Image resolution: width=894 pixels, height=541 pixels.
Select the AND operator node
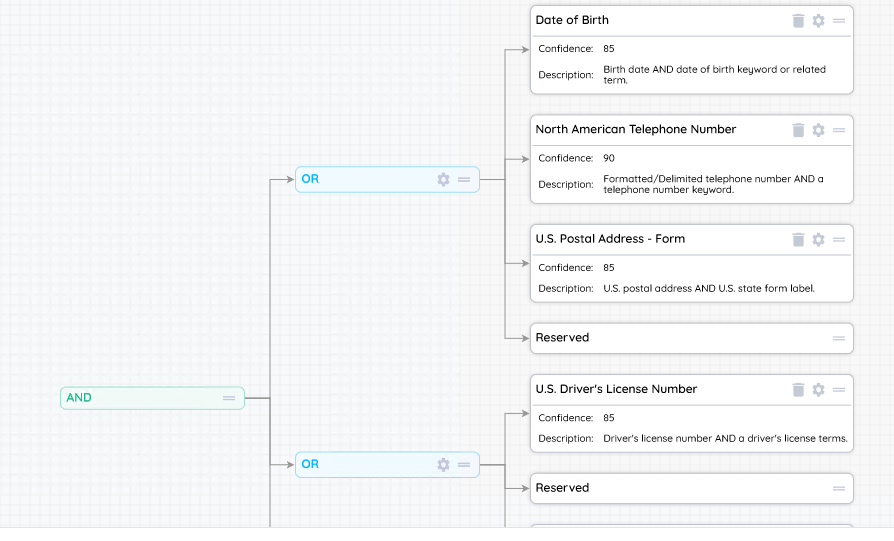pyautogui.click(x=79, y=398)
